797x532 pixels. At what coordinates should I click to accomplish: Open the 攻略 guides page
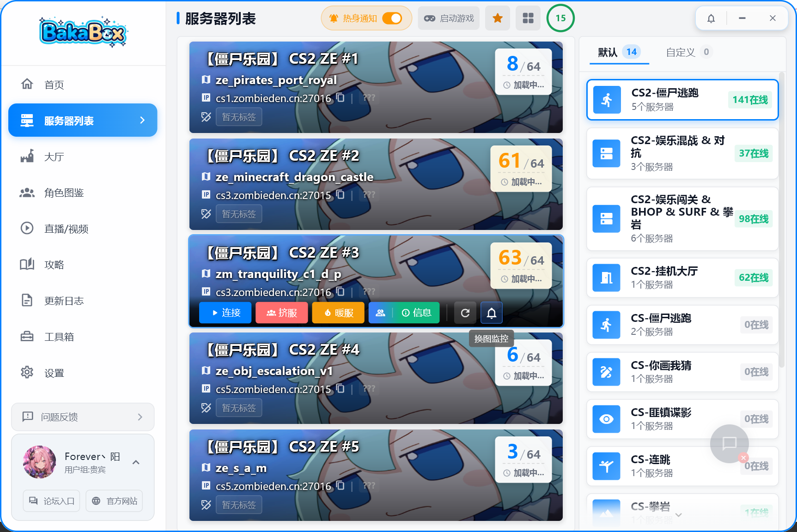tap(83, 265)
